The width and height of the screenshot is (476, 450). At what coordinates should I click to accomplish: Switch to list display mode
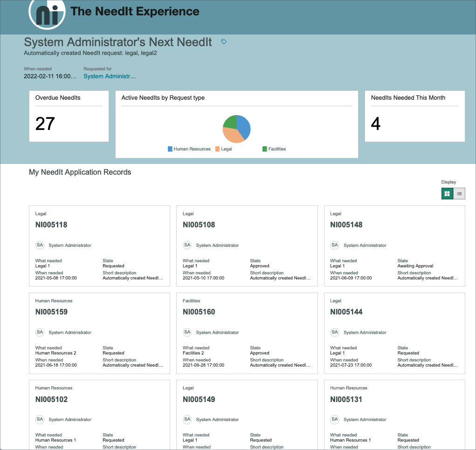click(x=459, y=193)
